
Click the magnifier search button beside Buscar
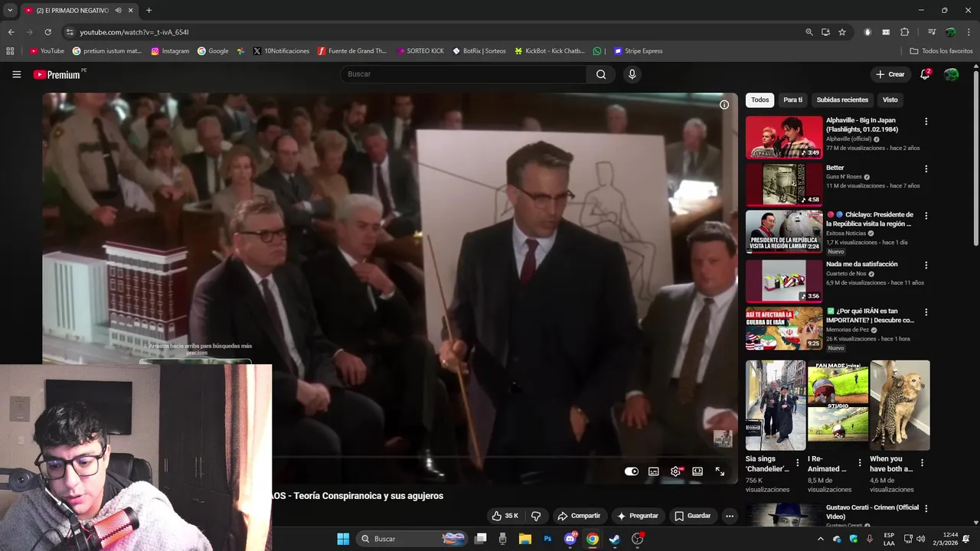coord(601,74)
